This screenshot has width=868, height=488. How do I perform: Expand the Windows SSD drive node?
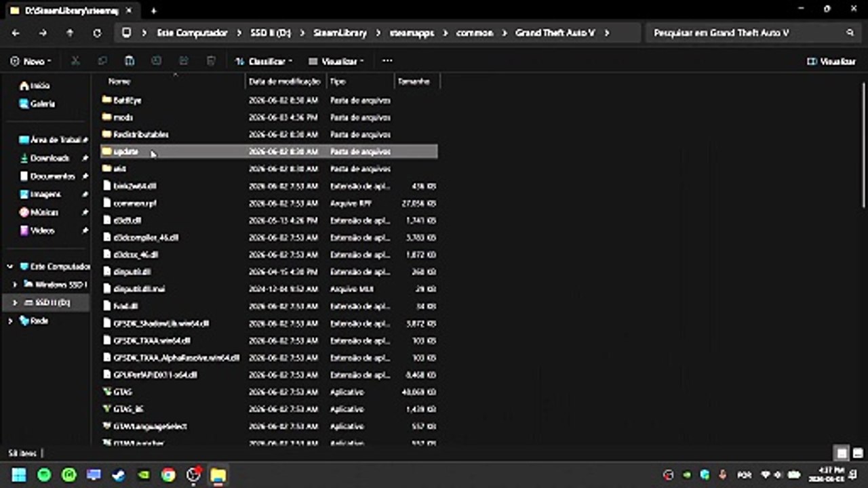(x=16, y=285)
